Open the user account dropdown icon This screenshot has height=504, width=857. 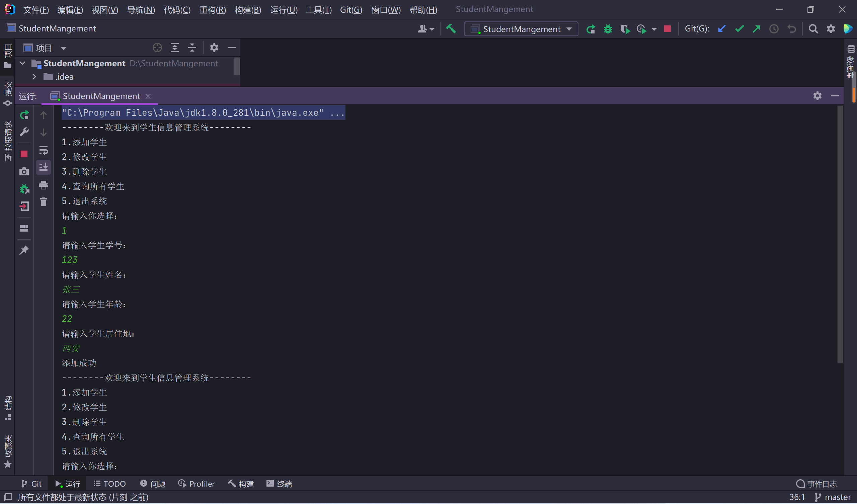coord(425,29)
